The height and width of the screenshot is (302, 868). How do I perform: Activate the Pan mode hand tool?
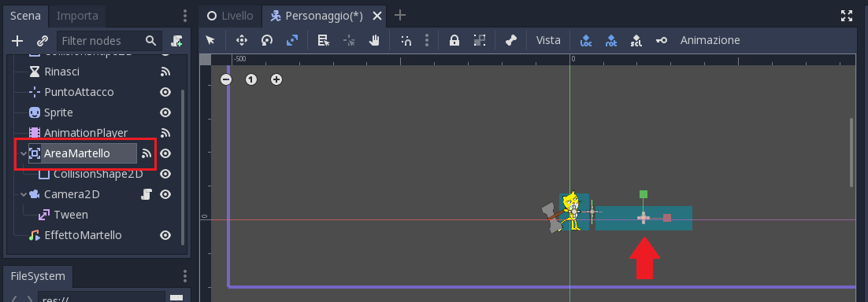[x=375, y=40]
